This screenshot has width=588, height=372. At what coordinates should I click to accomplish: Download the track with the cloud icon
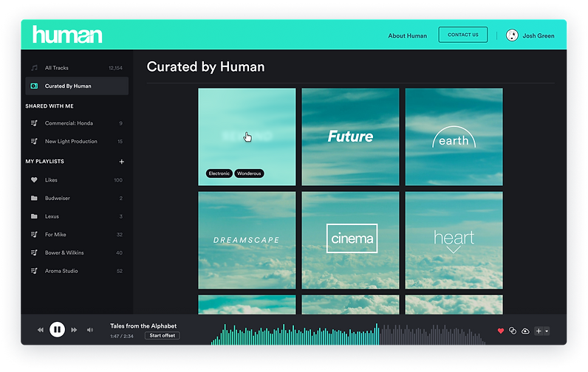pos(525,331)
